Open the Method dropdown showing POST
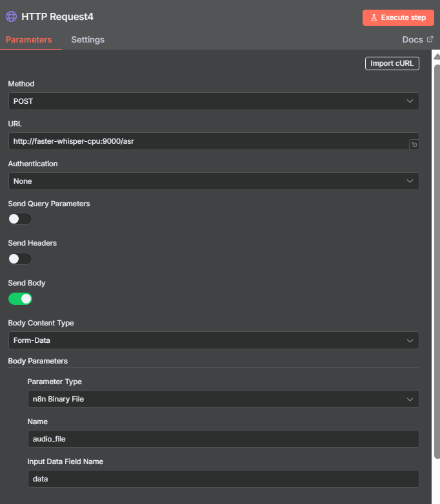This screenshot has width=440, height=504. coord(214,101)
